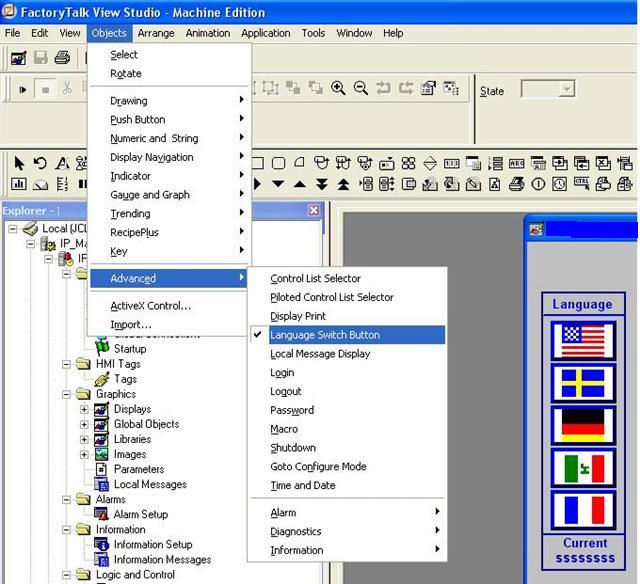Viewport: 640px width, 584px height.
Task: Select Tags under HMI Tags
Action: [x=125, y=379]
